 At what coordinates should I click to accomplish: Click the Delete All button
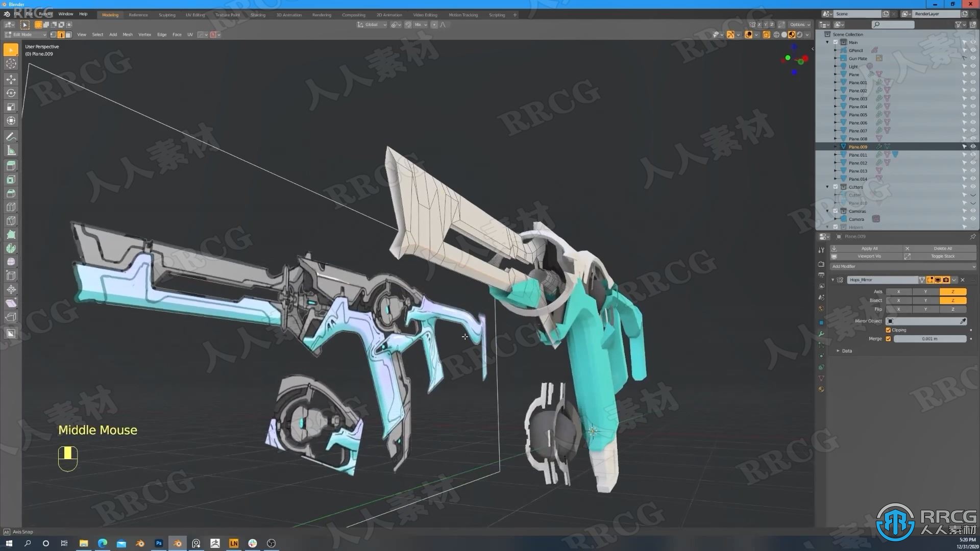coord(942,248)
